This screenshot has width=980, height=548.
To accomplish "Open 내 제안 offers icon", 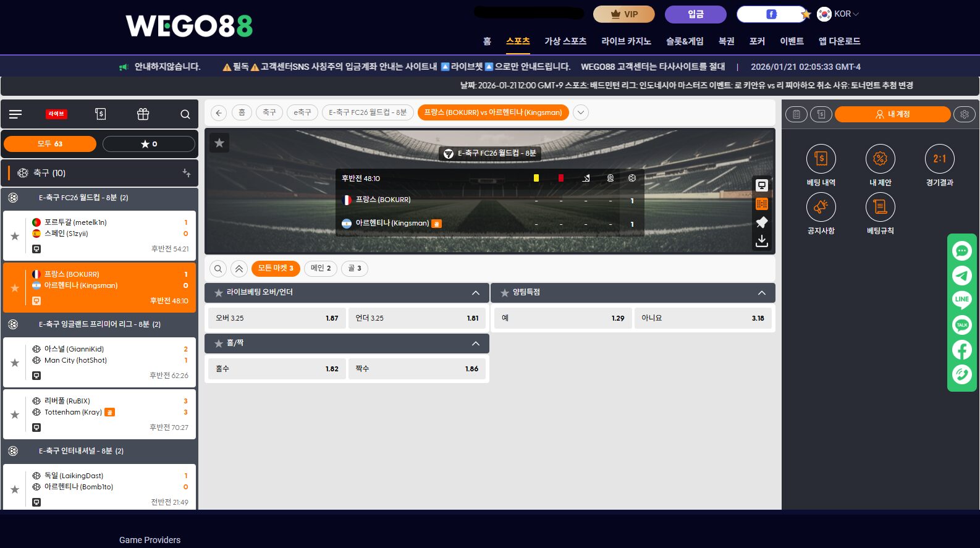I will pos(881,159).
